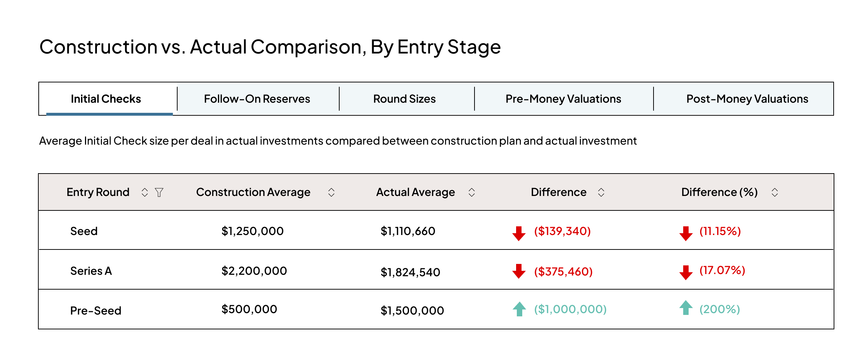Screen dimensions: 868x363
Task: Sort by Difference (%) column arrows
Action: tap(775, 192)
